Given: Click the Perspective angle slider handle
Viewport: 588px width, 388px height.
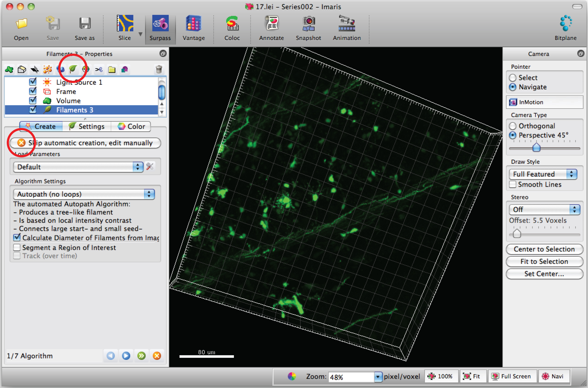Looking at the screenshot, I should (x=536, y=147).
